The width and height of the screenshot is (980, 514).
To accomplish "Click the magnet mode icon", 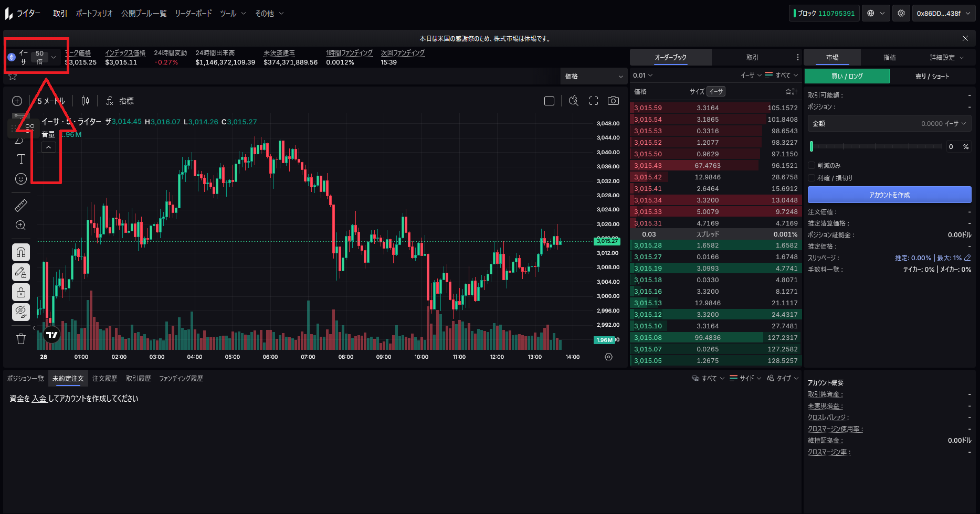I will pyautogui.click(x=21, y=252).
